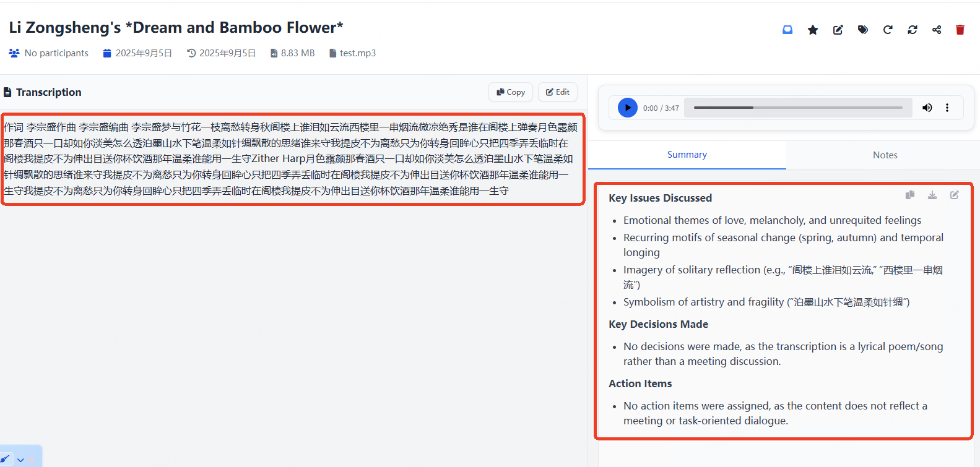The height and width of the screenshot is (467, 980).
Task: Click the test.mp3 file name
Action: click(358, 53)
